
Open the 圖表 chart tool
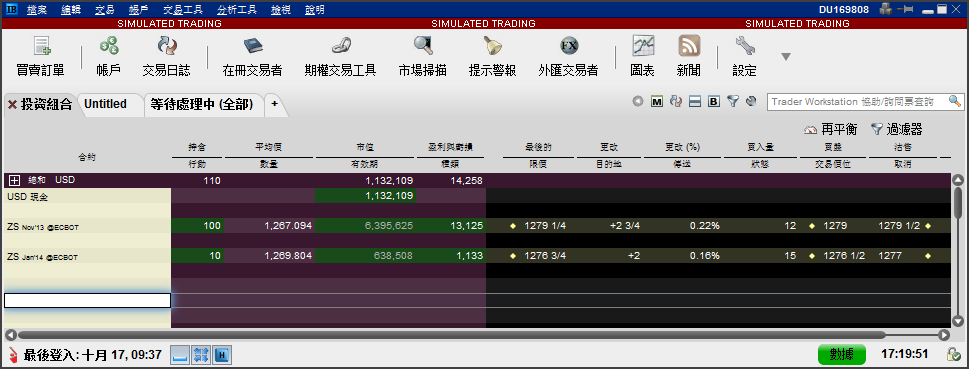coord(643,57)
